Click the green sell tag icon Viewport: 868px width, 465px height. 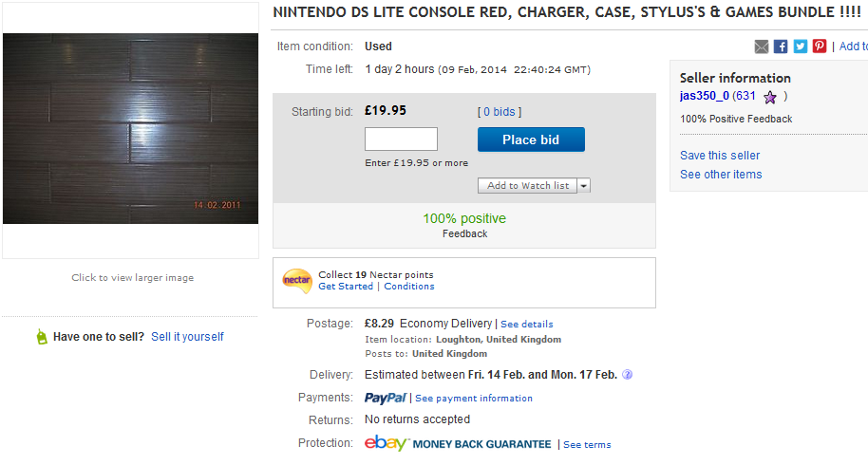[42, 336]
